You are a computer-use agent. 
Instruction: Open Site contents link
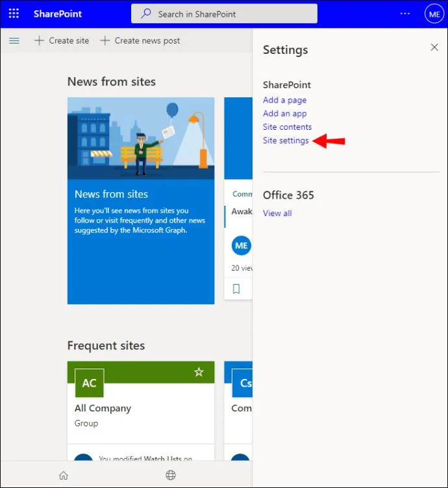click(287, 127)
